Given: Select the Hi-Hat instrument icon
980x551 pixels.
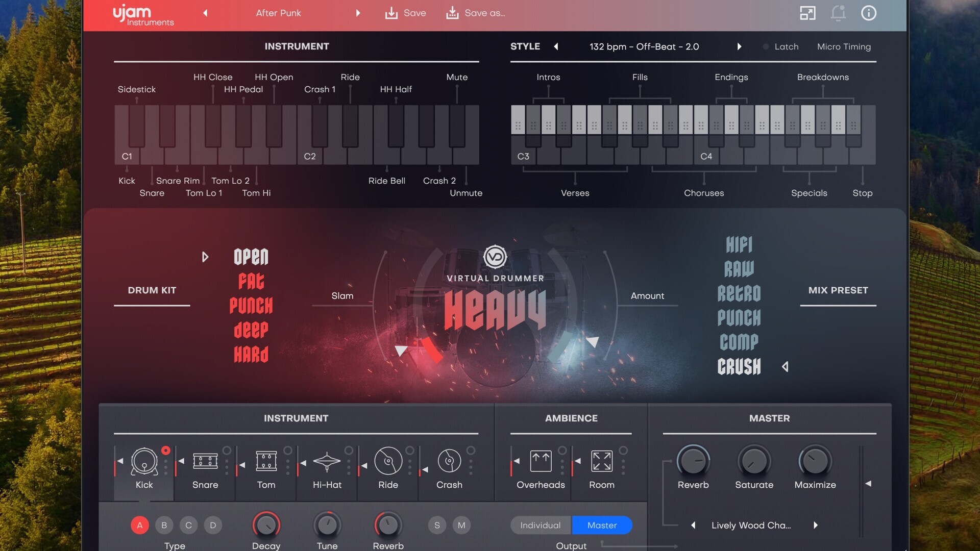Looking at the screenshot, I should point(327,461).
